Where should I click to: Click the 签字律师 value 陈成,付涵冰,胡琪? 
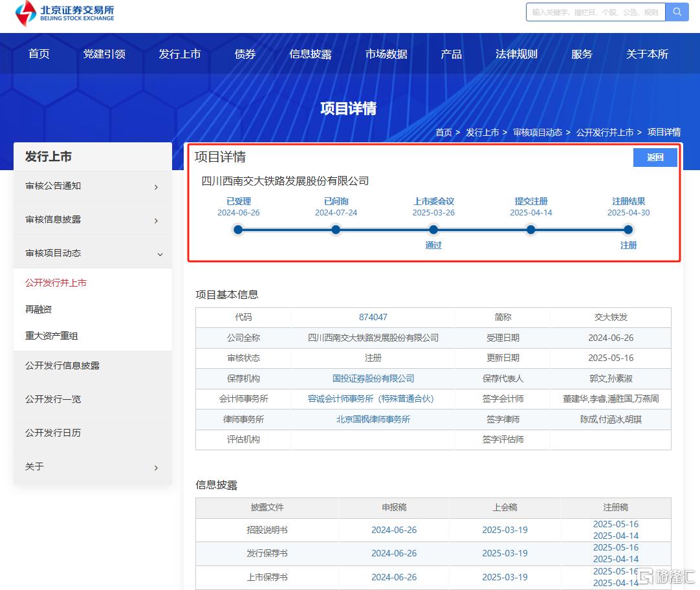pyautogui.click(x=610, y=419)
